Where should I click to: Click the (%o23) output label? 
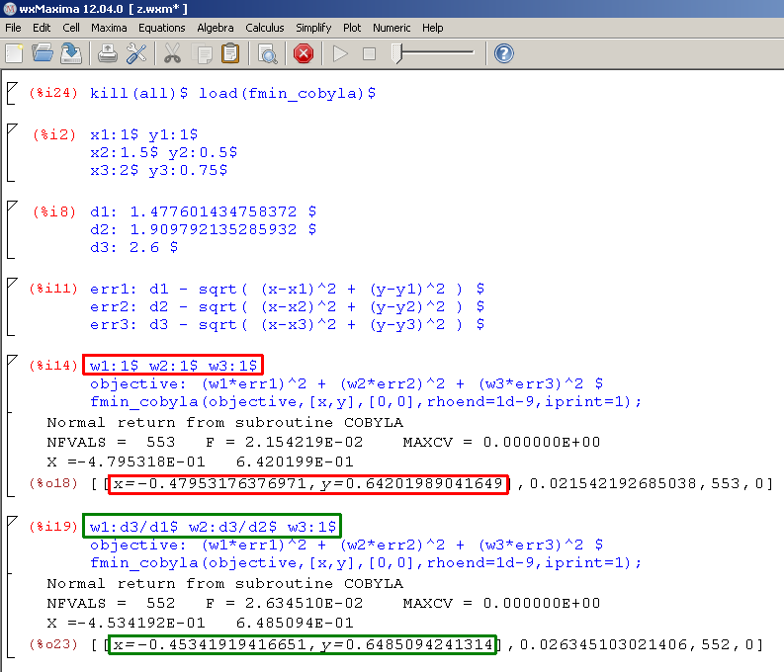tap(53, 644)
